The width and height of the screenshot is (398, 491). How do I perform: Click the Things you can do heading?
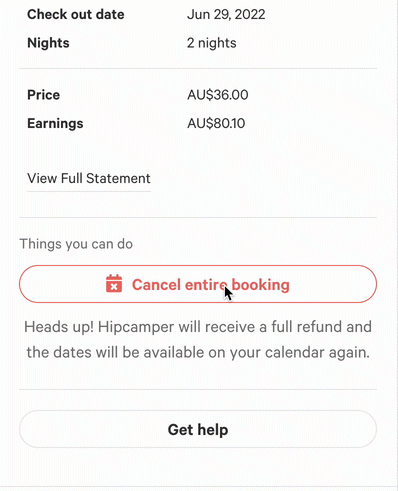pos(76,244)
